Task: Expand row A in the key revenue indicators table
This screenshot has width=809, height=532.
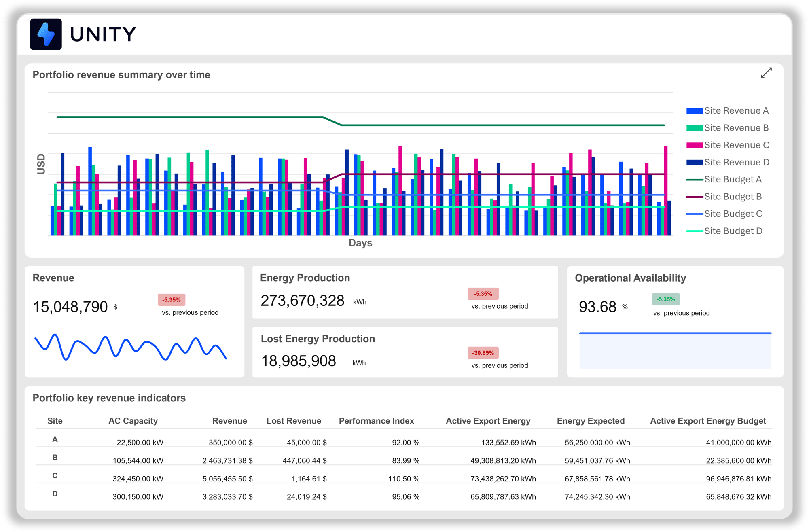Action: click(55, 439)
